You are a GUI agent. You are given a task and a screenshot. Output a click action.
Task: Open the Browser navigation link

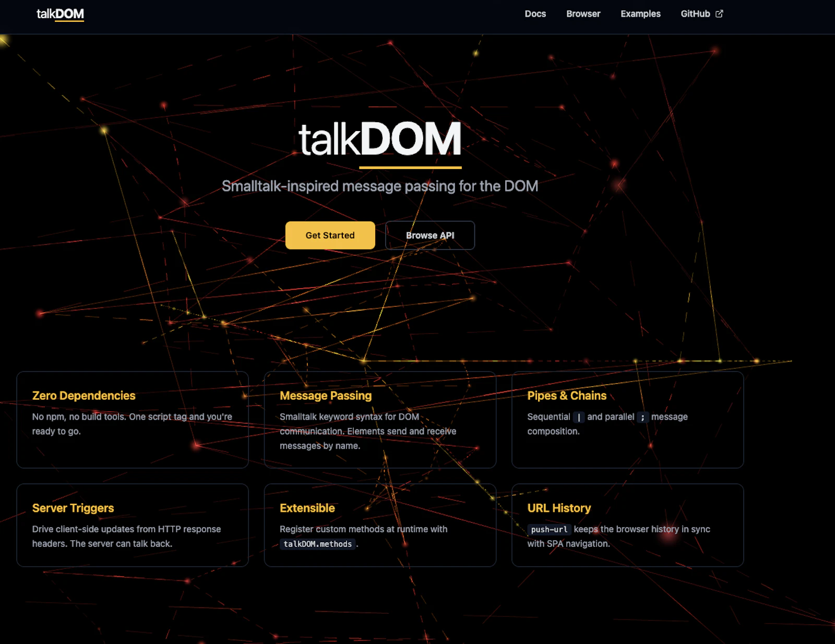pos(583,14)
